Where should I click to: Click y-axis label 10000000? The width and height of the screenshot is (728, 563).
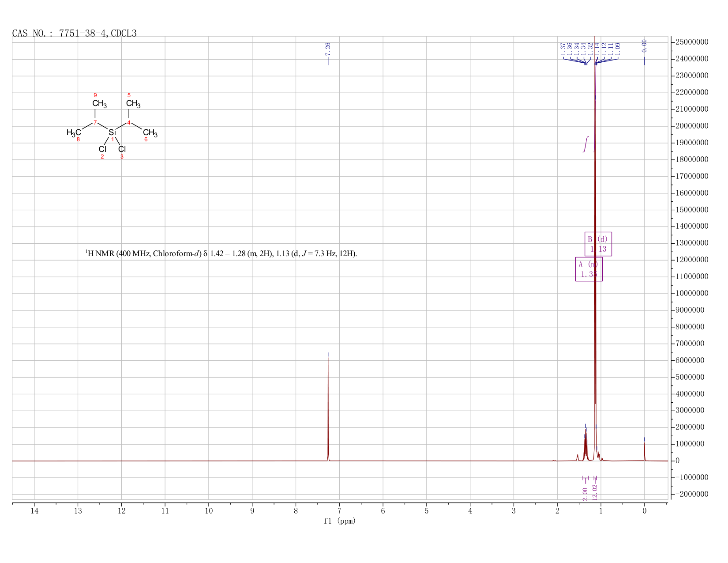691,294
